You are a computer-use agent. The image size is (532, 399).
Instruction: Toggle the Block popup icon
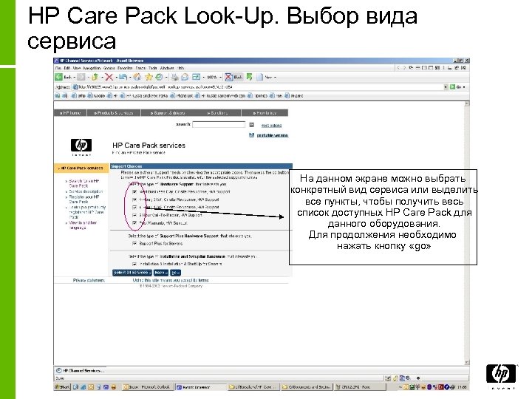tap(229, 78)
